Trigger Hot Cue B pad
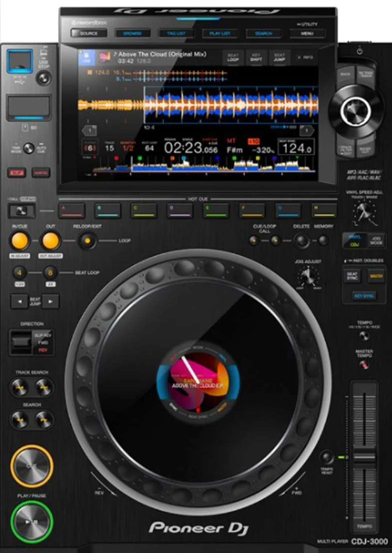 click(x=108, y=210)
